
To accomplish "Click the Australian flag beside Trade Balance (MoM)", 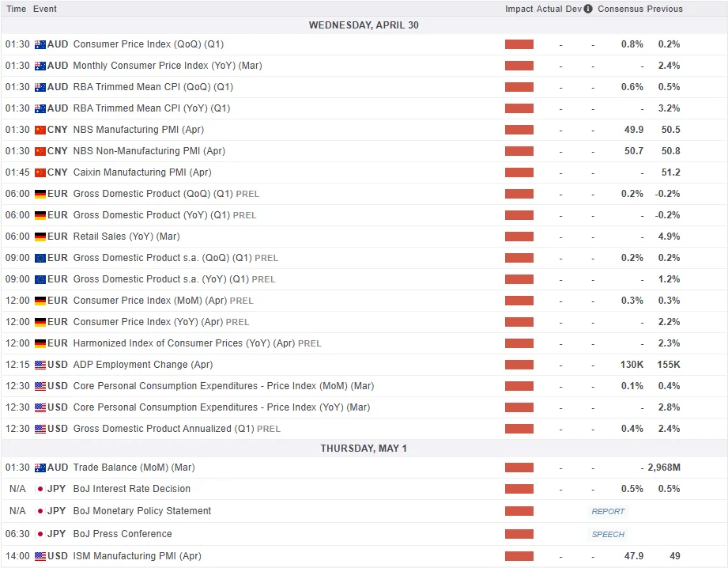I will click(40, 468).
